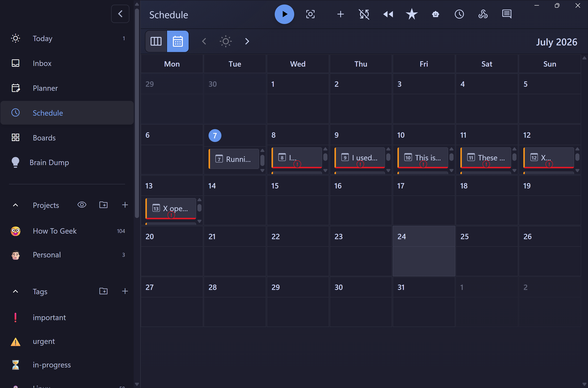
Task: Go to previous month arrow
Action: (x=204, y=41)
